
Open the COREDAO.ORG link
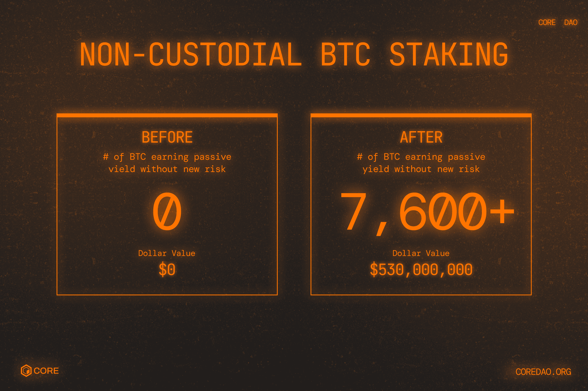(543, 372)
